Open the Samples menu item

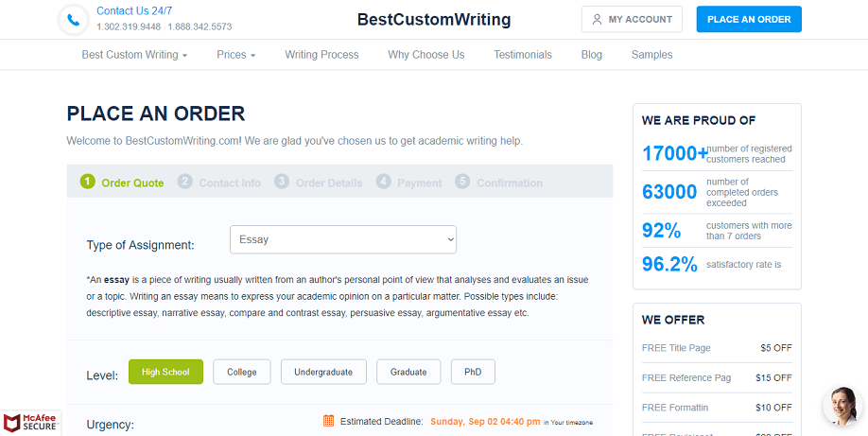pyautogui.click(x=652, y=55)
